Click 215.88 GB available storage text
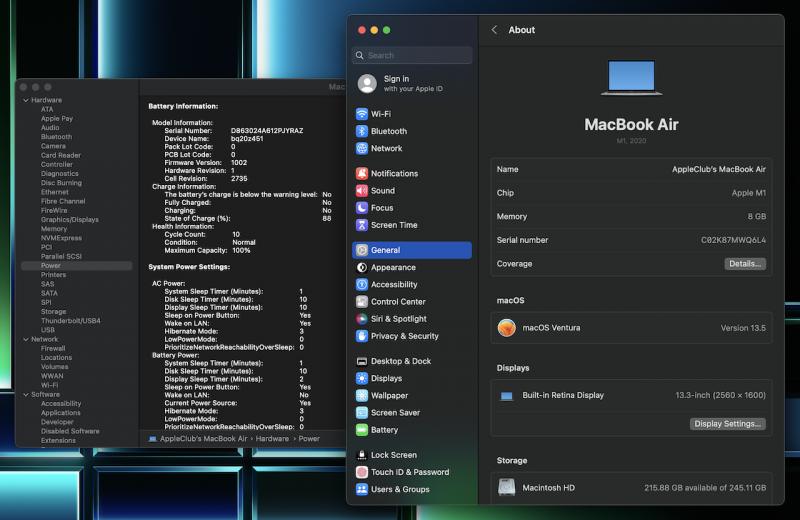The image size is (800, 520). 705,488
